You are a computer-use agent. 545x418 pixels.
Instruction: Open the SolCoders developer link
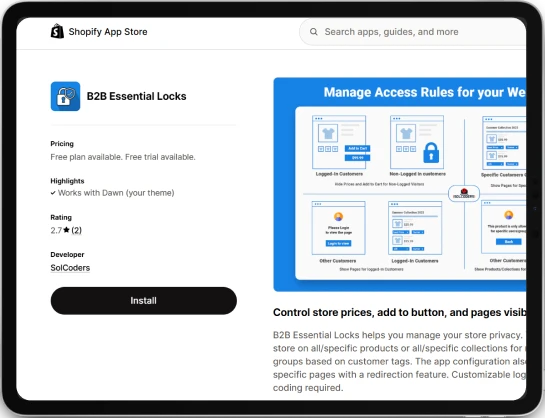[70, 268]
